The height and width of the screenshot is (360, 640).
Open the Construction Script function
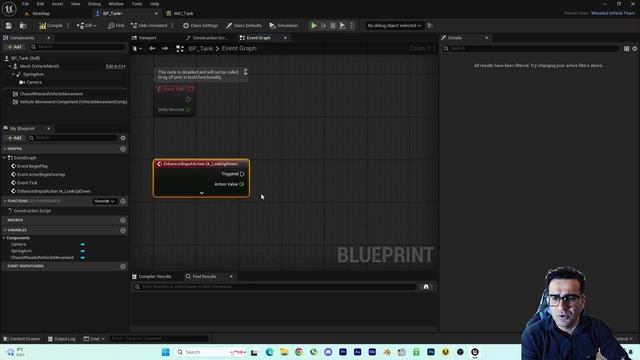32,211
